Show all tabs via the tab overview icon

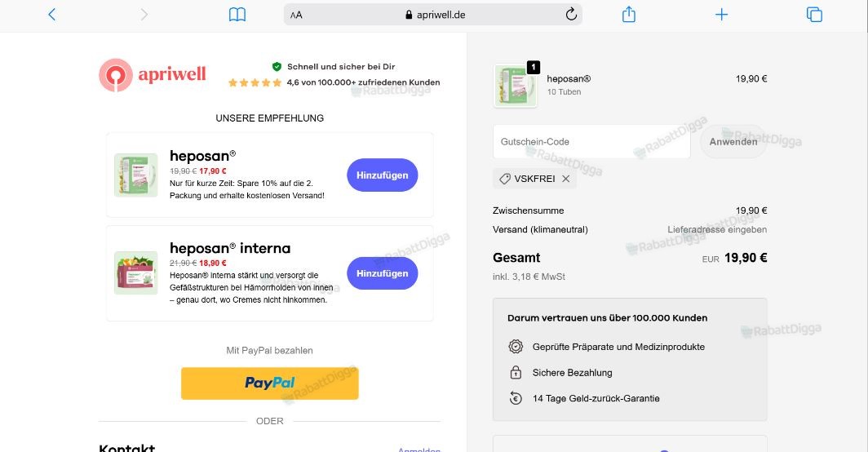click(x=814, y=15)
